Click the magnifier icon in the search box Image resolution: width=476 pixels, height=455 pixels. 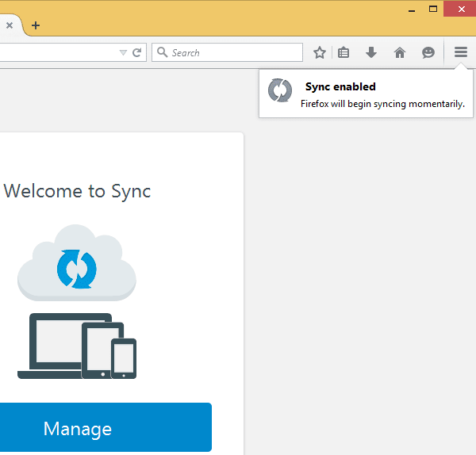162,52
